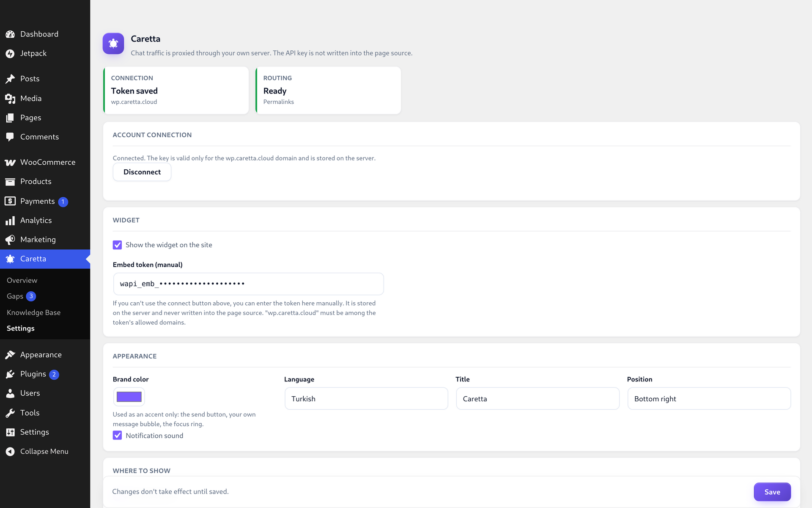Click the Users person icon
The height and width of the screenshot is (508, 812).
(x=10, y=393)
